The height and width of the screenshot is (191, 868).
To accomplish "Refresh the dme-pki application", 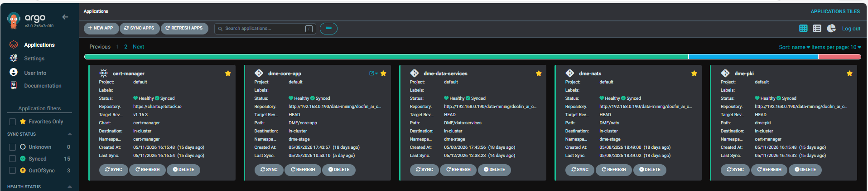I will 769,170.
